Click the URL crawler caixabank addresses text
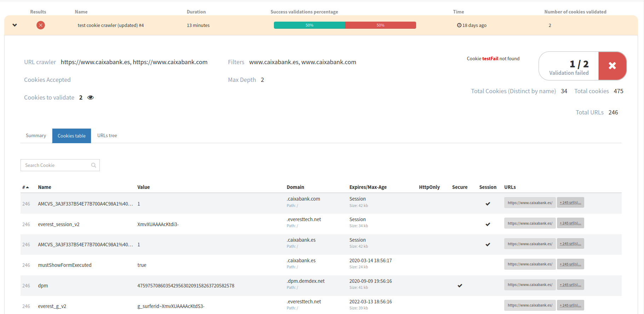Image resolution: width=644 pixels, height=314 pixels. [134, 62]
